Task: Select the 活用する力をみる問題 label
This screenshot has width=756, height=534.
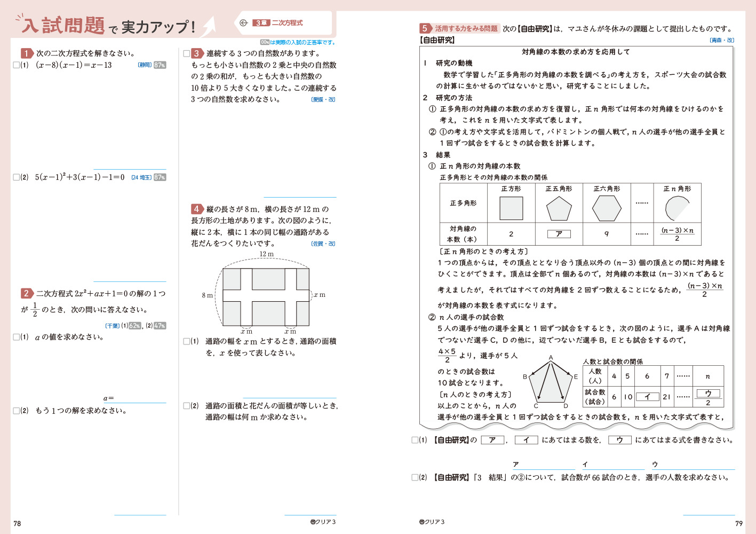Action: (466, 28)
